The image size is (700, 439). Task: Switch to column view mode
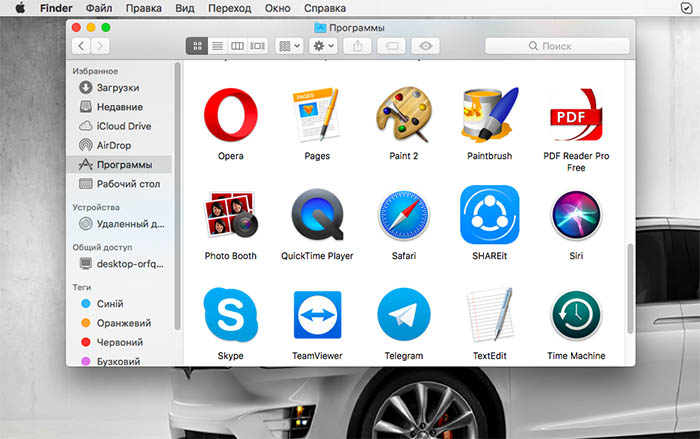click(x=237, y=46)
